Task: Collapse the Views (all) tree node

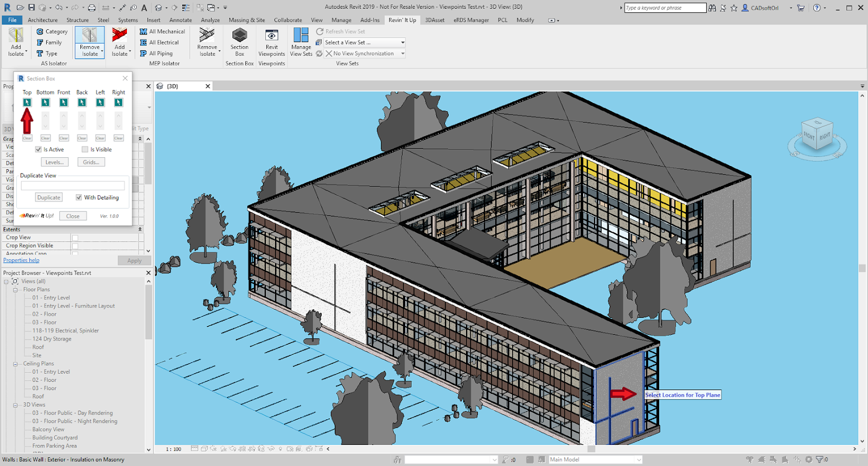Action: (7, 282)
